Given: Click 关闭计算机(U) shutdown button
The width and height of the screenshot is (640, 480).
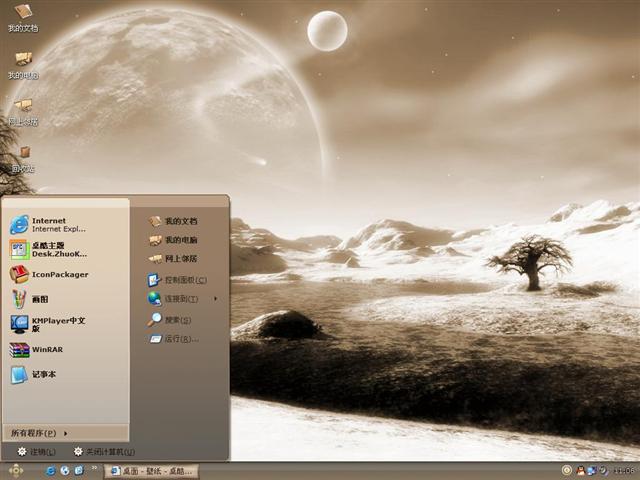Looking at the screenshot, I should (x=103, y=452).
